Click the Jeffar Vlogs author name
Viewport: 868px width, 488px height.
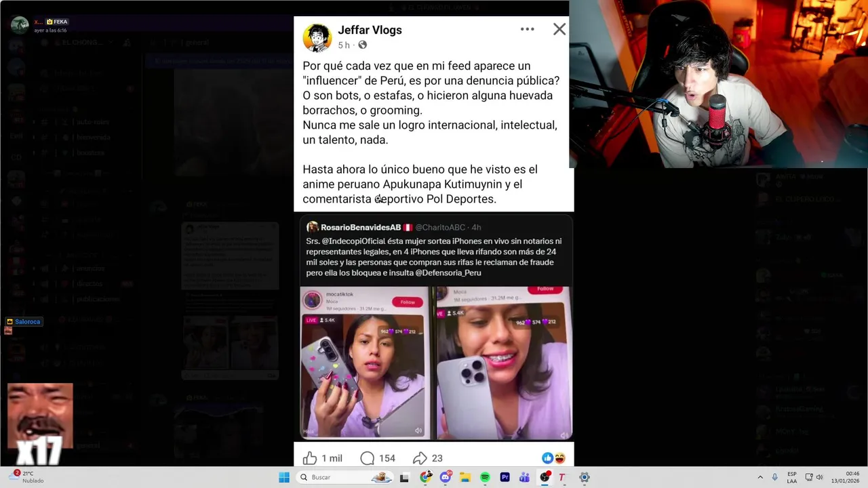point(370,30)
